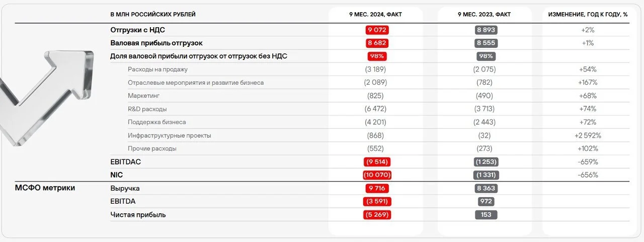Click the +2 592% change value

(588, 136)
